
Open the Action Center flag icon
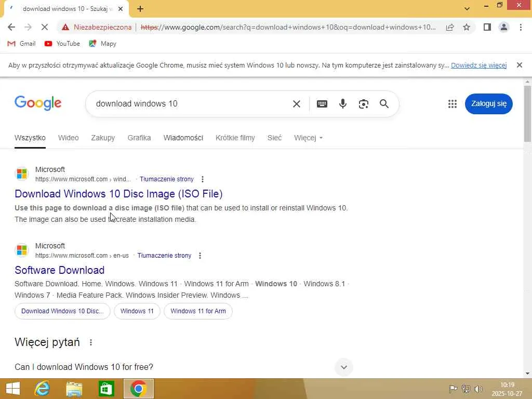(x=453, y=389)
